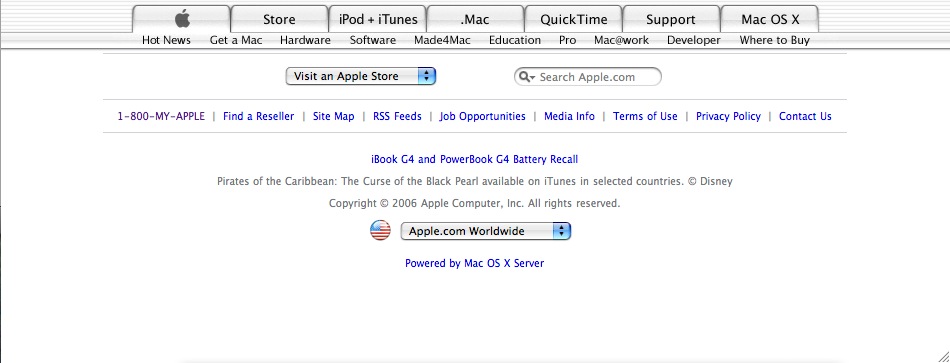View the Terms of Use link

645,116
